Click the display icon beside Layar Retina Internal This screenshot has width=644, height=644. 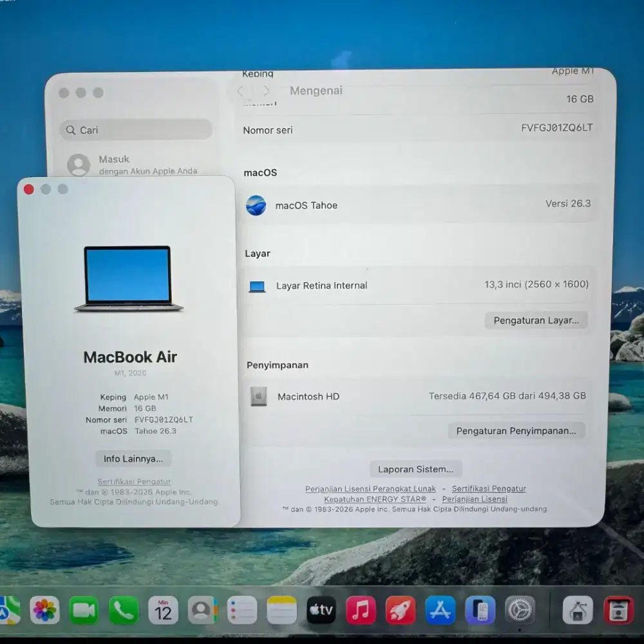tap(257, 285)
